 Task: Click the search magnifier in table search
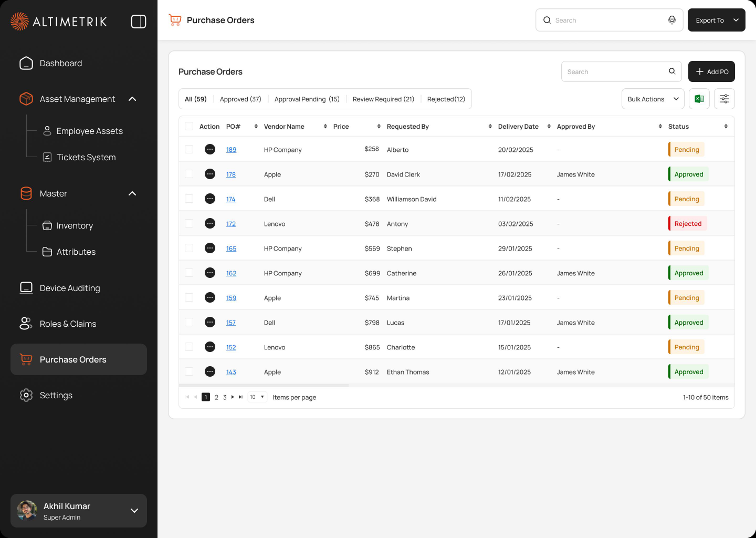(x=672, y=71)
